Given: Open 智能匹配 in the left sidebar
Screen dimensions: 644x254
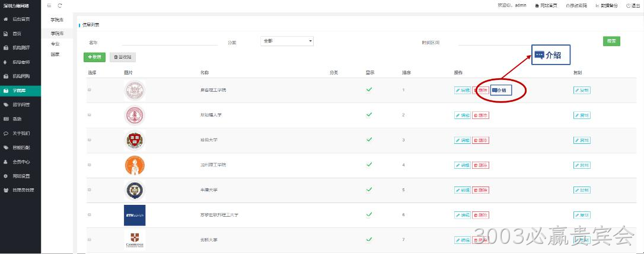Looking at the screenshot, I should point(21,147).
